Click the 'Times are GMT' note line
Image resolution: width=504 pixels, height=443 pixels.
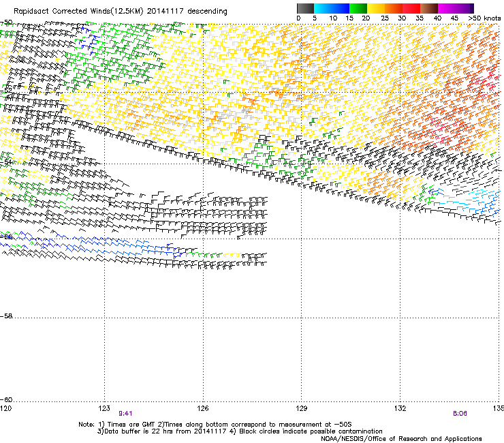click(215, 425)
